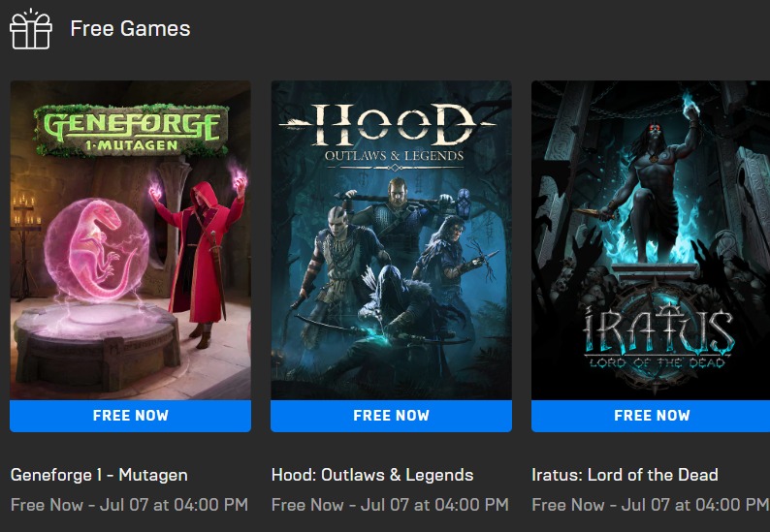This screenshot has width=770, height=532.
Task: Select the Hood: Outlaws & Legends title text
Action: 372,475
